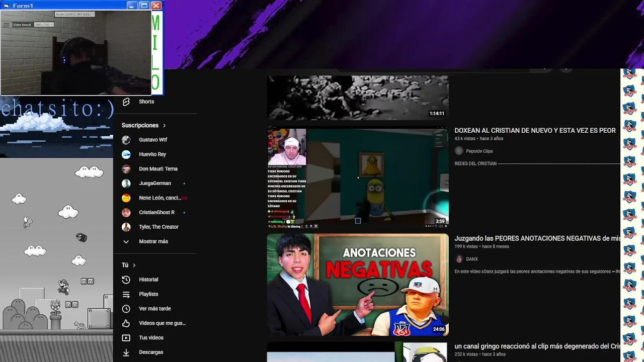This screenshot has width=644, height=362.
Task: Click the Pepoide Clips channel avatar
Action: click(x=459, y=151)
